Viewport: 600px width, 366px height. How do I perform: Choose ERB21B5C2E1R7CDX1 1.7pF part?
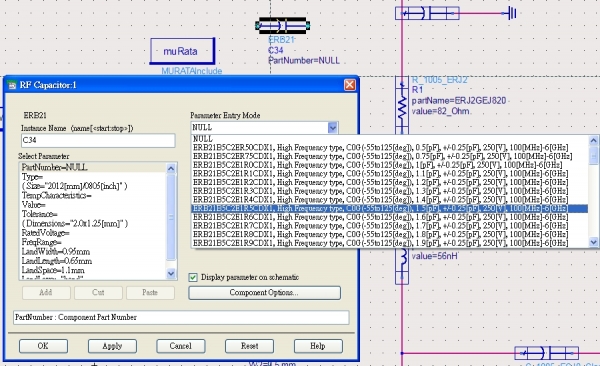tap(390, 225)
